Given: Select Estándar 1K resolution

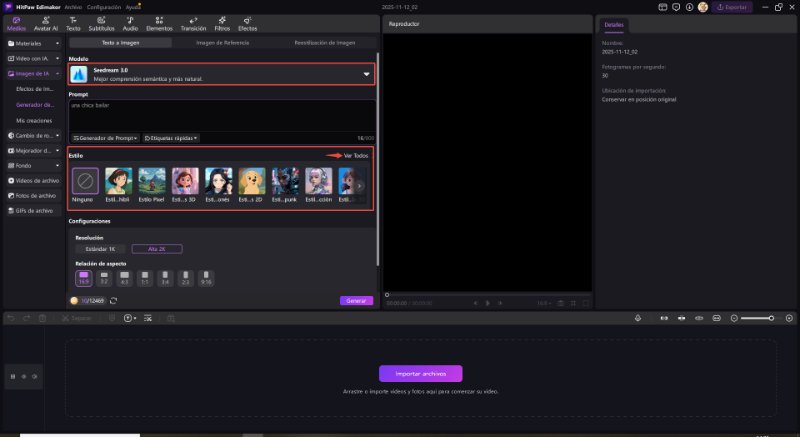Looking at the screenshot, I should (x=98, y=248).
